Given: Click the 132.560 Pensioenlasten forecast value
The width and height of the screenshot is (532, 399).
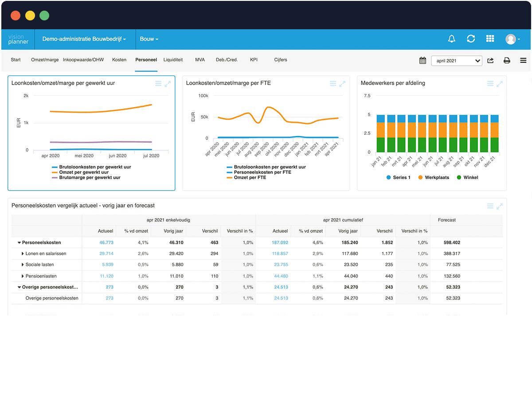Looking at the screenshot, I should coord(452,276).
